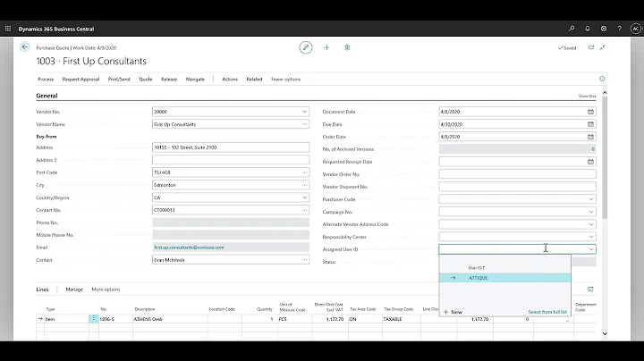Open the FactBox info pane icon
This screenshot has width=644, height=361.
tap(602, 79)
